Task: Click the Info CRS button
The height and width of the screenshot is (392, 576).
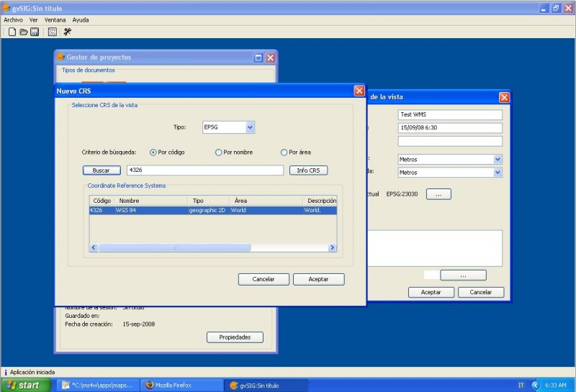Action: [x=308, y=170]
